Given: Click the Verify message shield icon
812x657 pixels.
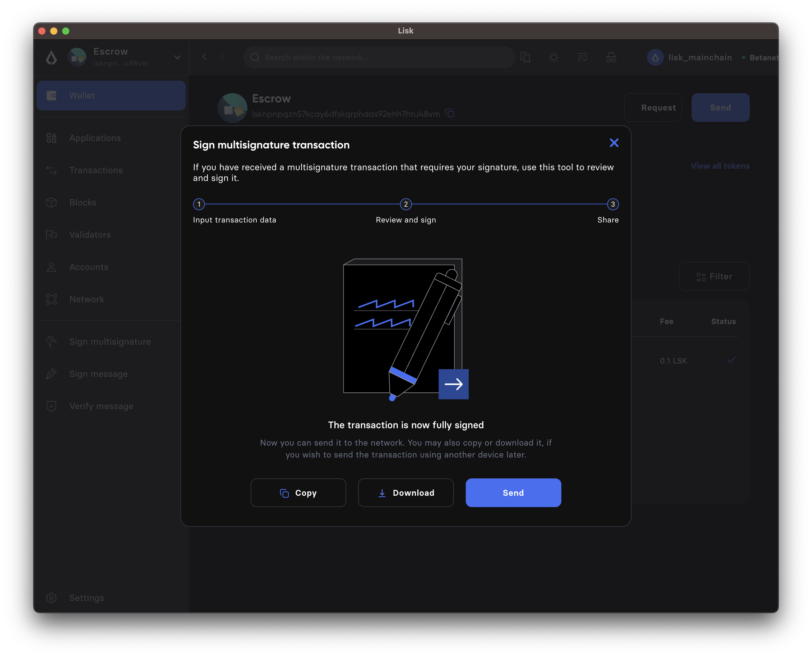Looking at the screenshot, I should (51, 406).
